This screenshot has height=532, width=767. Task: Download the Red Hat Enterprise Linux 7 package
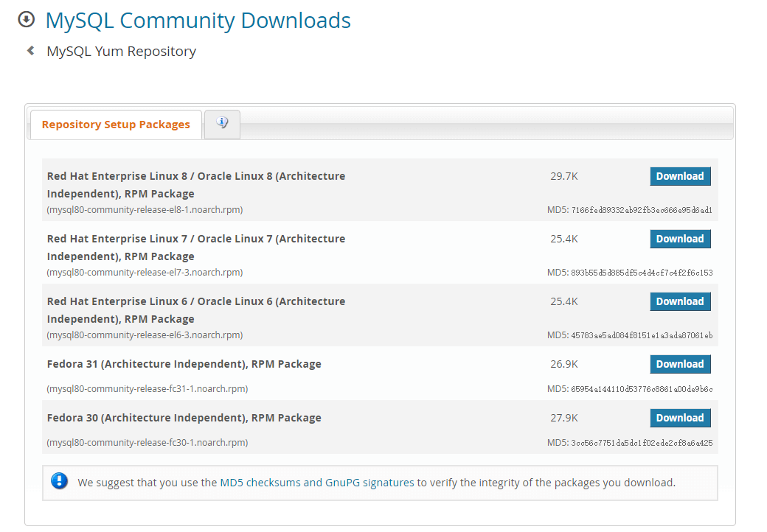tap(680, 239)
